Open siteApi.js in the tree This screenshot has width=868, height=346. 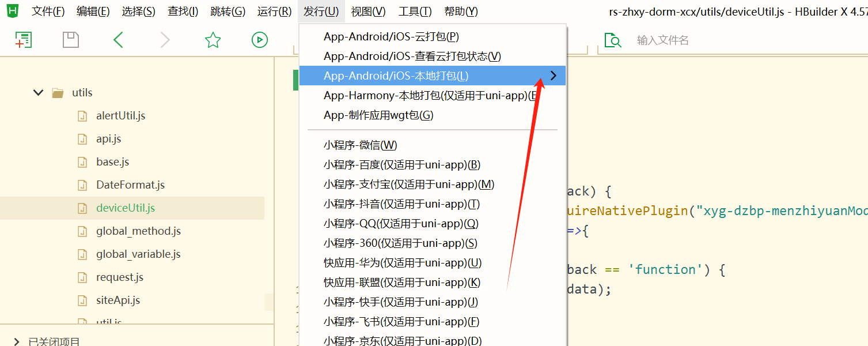(x=118, y=300)
